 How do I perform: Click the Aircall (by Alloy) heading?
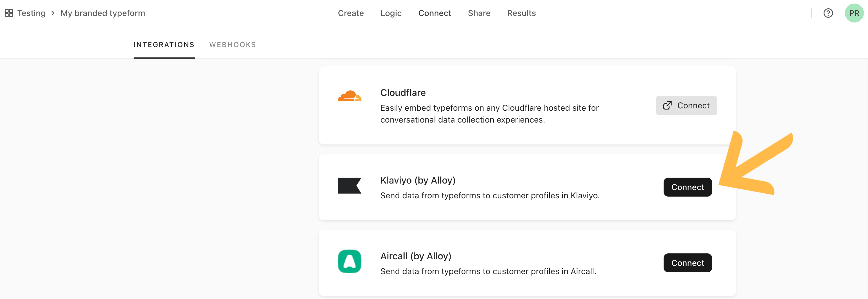[415, 256]
